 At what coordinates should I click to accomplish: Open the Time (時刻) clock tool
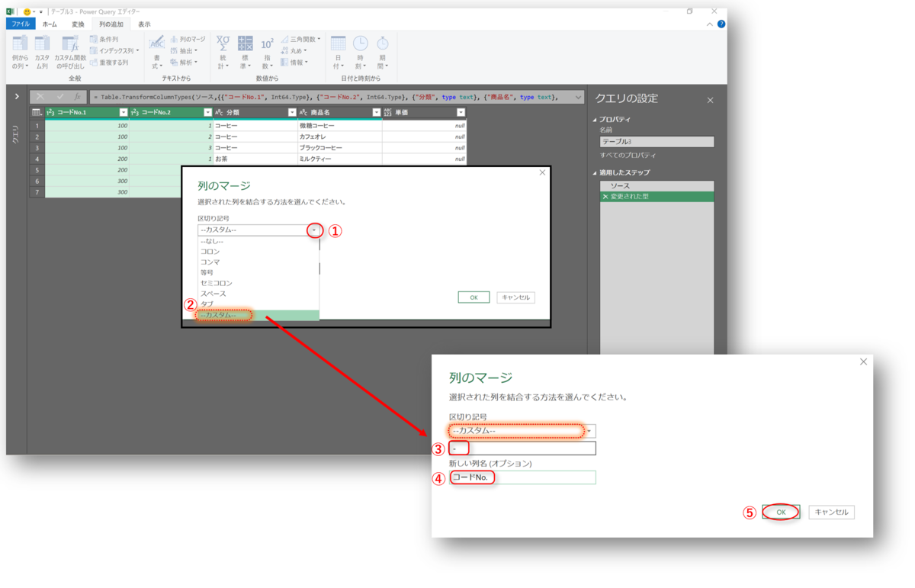[360, 52]
